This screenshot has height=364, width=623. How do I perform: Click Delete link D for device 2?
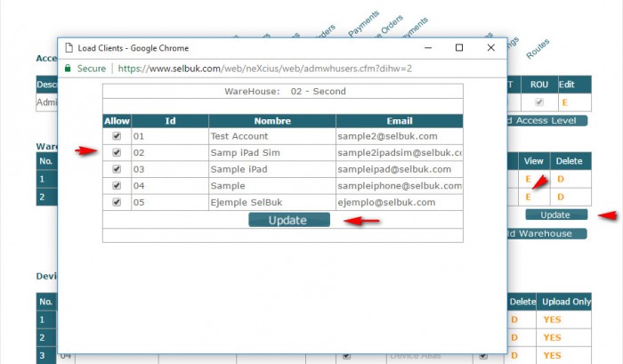(514, 337)
